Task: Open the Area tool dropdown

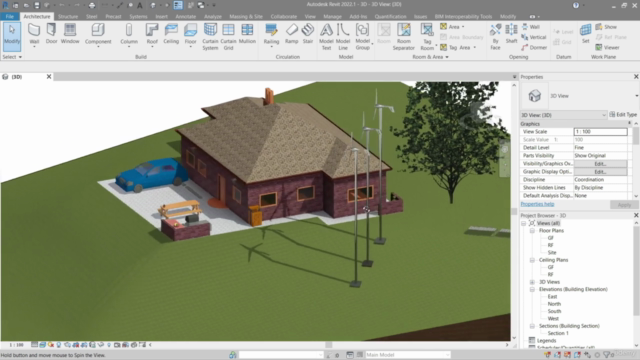Action: (x=463, y=27)
